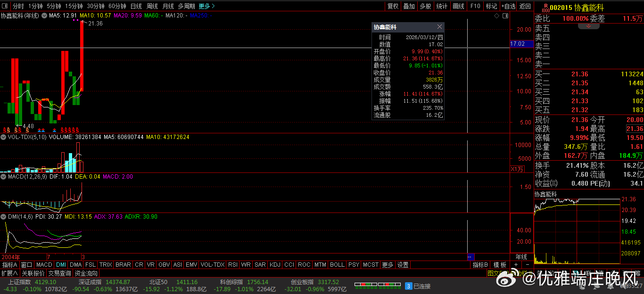Open the 画线 drawing tools
This screenshot has height=294, width=644.
point(458,6)
